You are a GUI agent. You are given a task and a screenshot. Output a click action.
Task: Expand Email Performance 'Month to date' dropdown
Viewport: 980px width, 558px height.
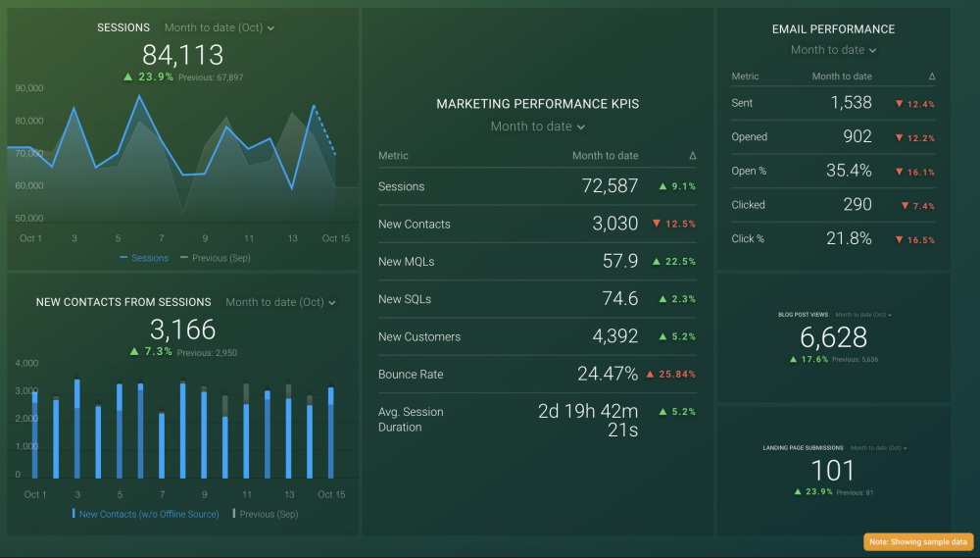point(833,50)
